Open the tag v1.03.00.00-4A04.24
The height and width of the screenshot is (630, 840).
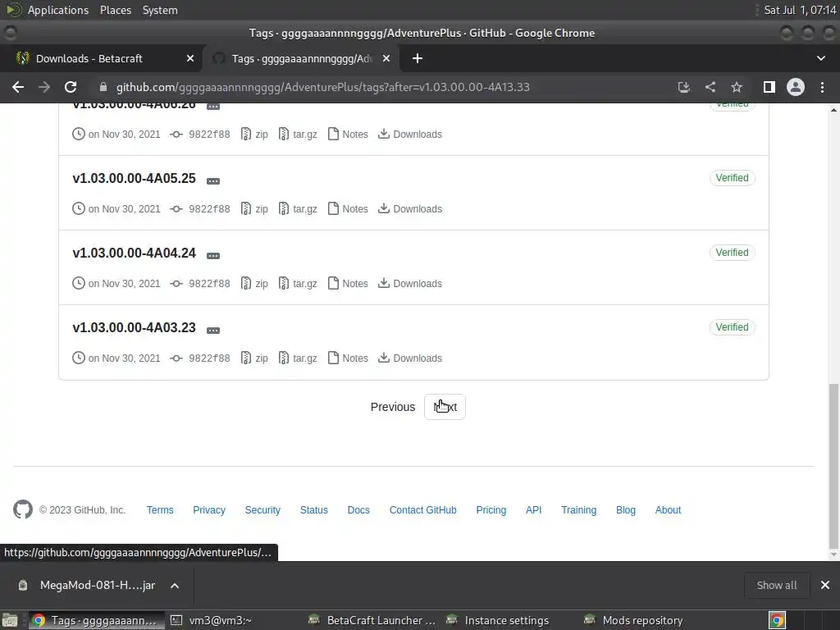coord(134,253)
